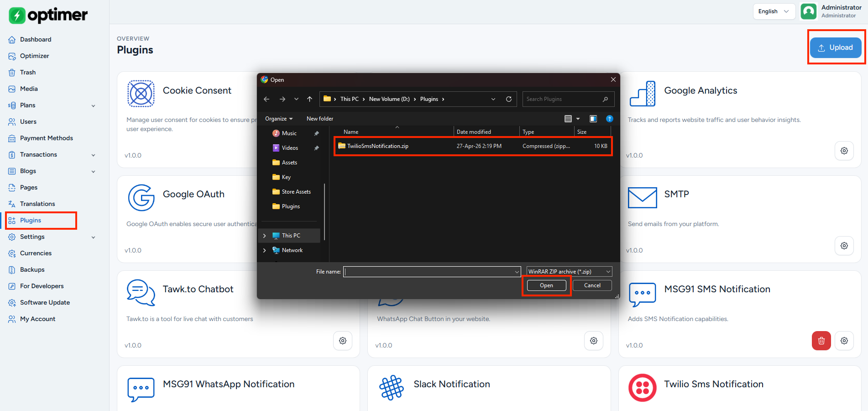Open Google Analytics plugin settings gear
868x411 pixels.
click(x=844, y=151)
